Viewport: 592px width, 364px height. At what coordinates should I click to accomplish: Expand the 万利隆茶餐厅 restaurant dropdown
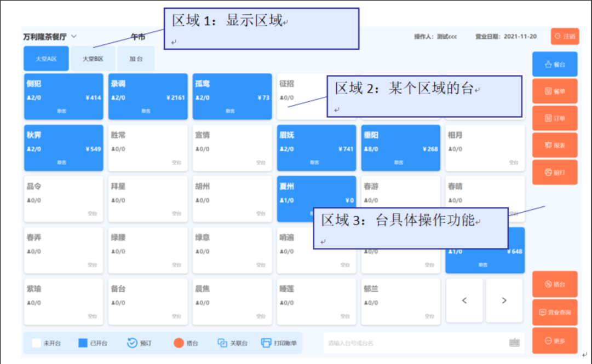click(74, 37)
